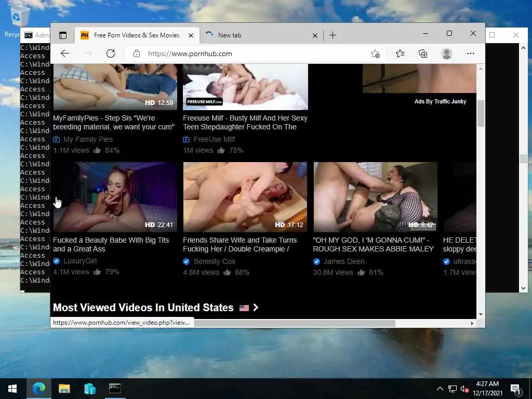This screenshot has height=399, width=532.
Task: Click thumbs-up icon next to 81%
Action: tap(361, 272)
